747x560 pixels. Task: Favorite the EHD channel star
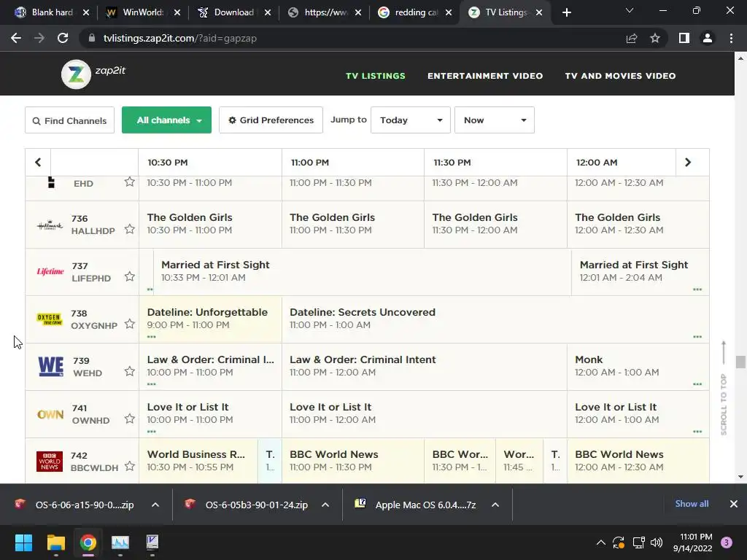pos(130,182)
